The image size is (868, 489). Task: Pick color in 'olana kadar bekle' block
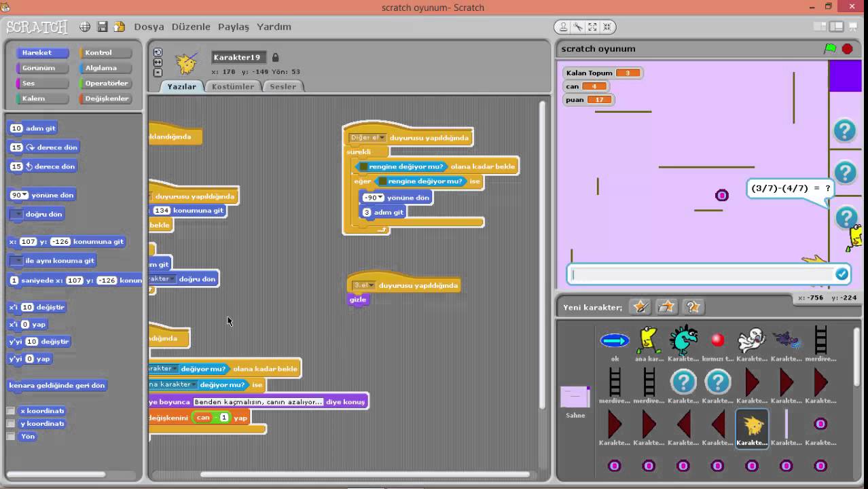[x=363, y=166]
